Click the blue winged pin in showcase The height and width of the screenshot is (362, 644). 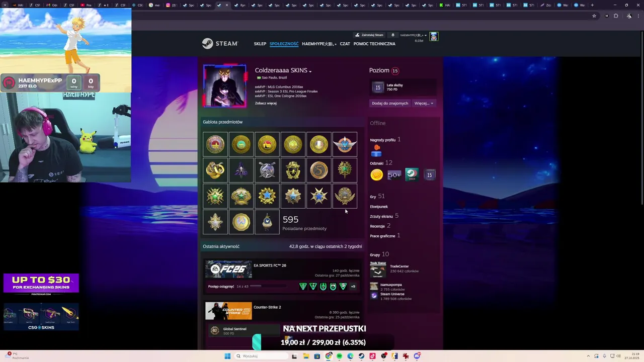coord(345,145)
